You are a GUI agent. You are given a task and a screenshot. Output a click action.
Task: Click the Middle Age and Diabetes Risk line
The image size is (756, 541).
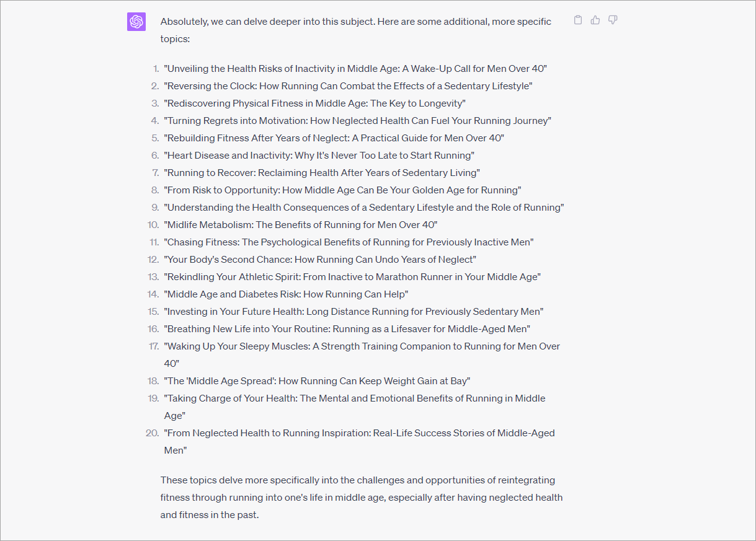coord(286,294)
